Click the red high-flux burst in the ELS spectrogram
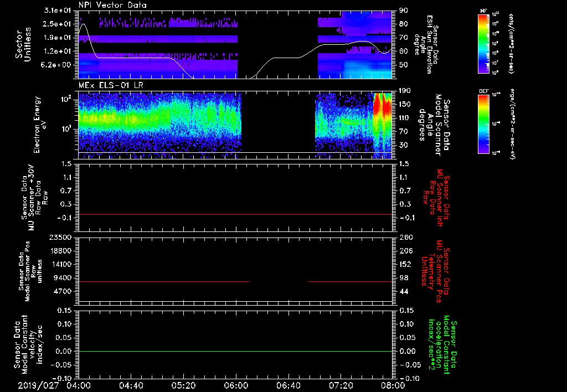The height and width of the screenshot is (392, 567). point(382,105)
